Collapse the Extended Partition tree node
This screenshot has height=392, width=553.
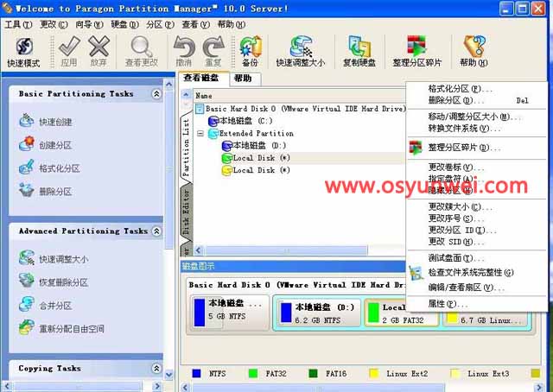(x=200, y=134)
